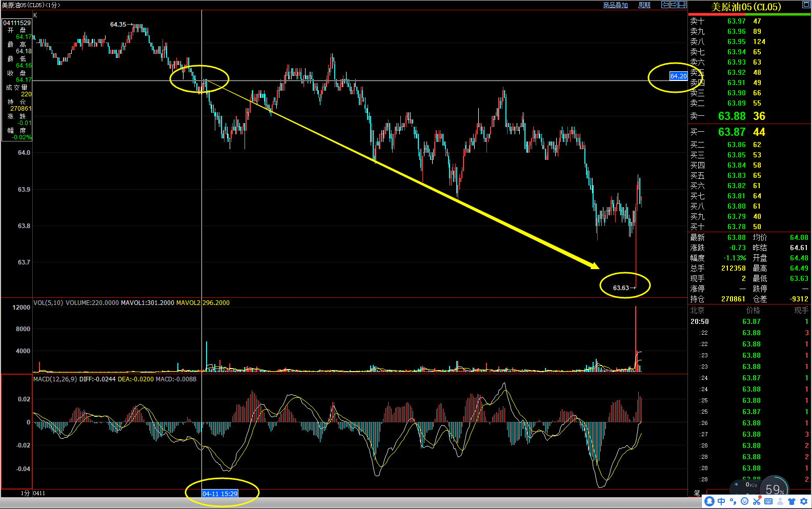
Task: Click the 持仓 open interest 270861 in quote panel
Action: pos(733,299)
